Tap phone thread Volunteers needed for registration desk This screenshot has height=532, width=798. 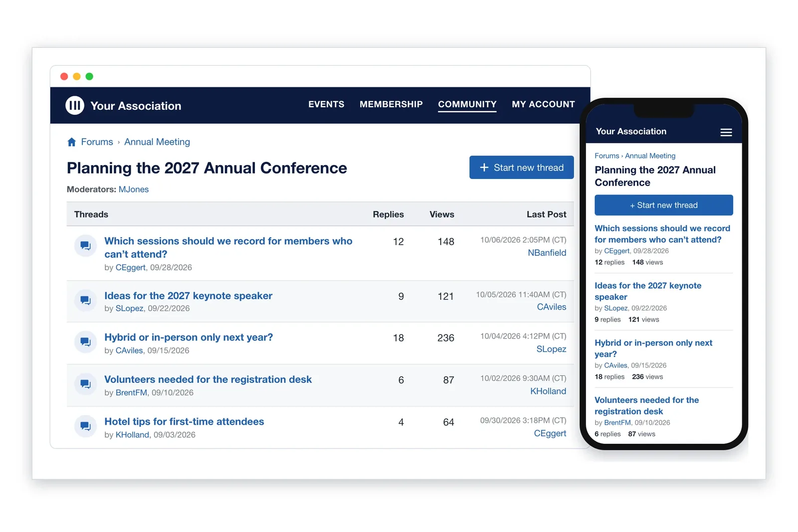(646, 406)
